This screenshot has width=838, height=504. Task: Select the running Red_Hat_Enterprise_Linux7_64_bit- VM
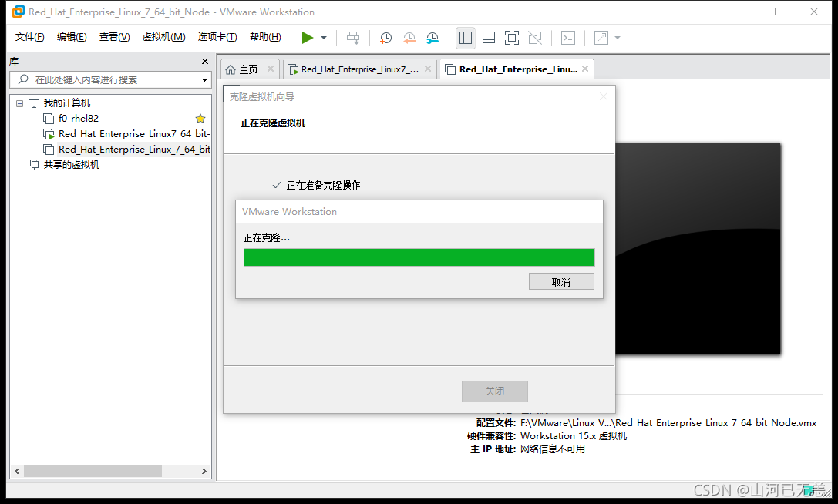(x=134, y=134)
